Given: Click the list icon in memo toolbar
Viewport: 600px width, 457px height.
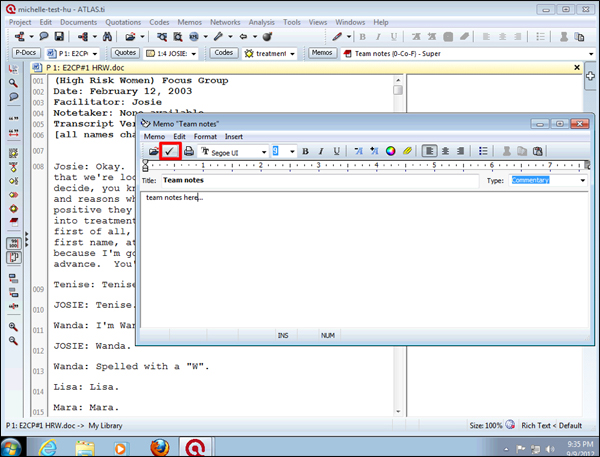Looking at the screenshot, I should pyautogui.click(x=483, y=151).
